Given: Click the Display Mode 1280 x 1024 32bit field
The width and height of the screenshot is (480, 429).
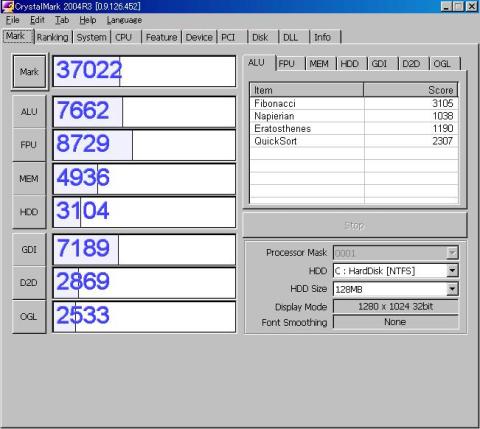Looking at the screenshot, I should 396,306.
